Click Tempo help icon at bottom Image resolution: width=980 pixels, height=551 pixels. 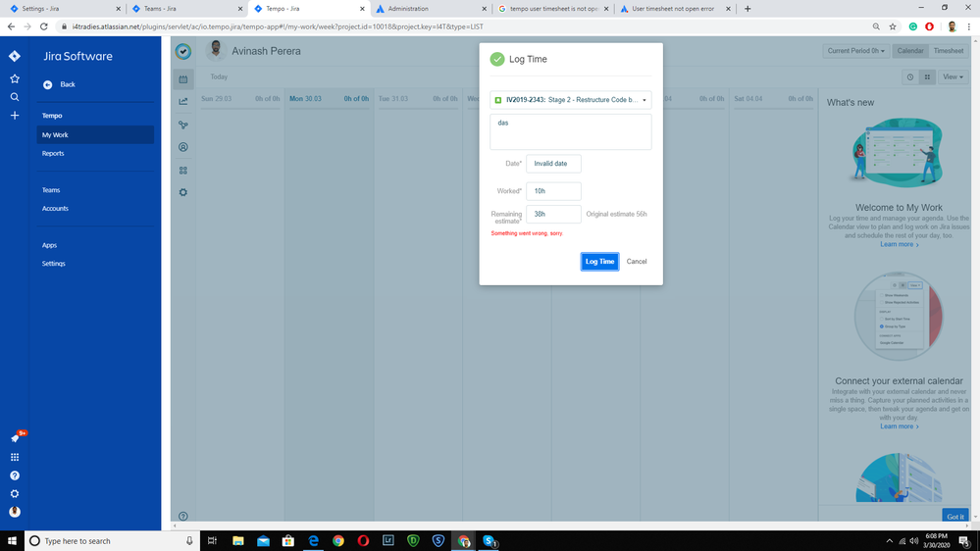click(x=183, y=516)
